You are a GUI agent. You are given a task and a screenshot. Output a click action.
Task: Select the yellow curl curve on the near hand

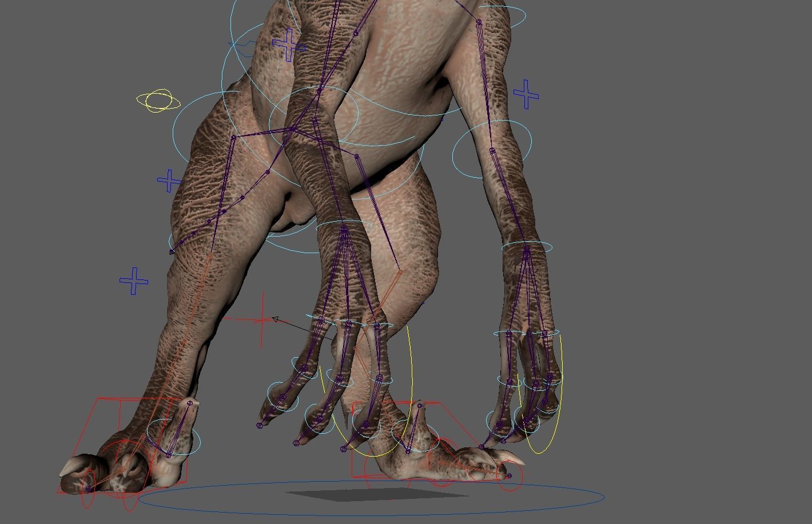[x=366, y=392]
